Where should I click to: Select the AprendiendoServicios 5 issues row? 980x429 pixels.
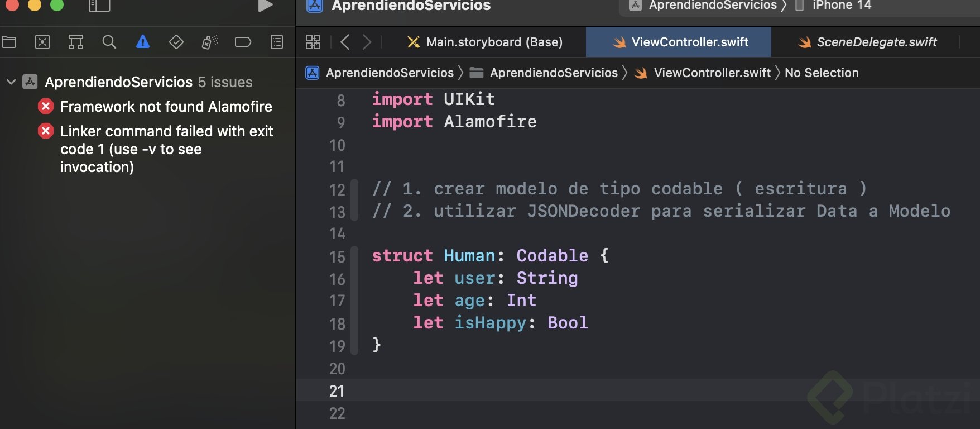(147, 82)
